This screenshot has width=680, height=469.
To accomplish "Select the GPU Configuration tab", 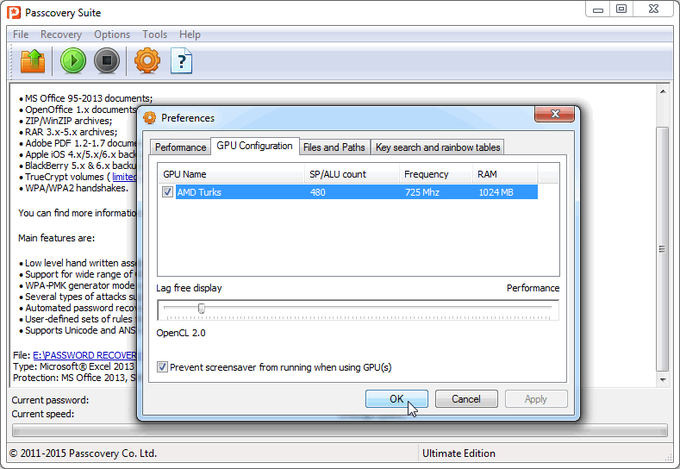I will [x=255, y=146].
